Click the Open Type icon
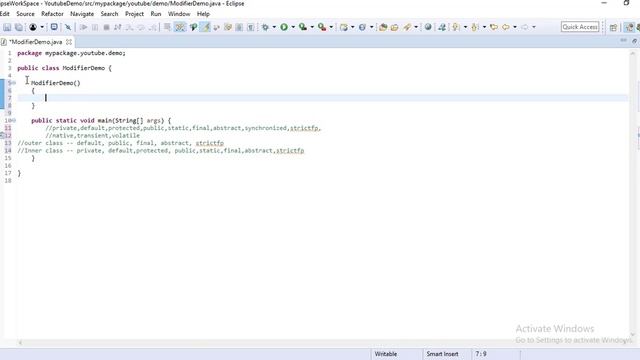This screenshot has height=360, width=640. tap(383, 27)
